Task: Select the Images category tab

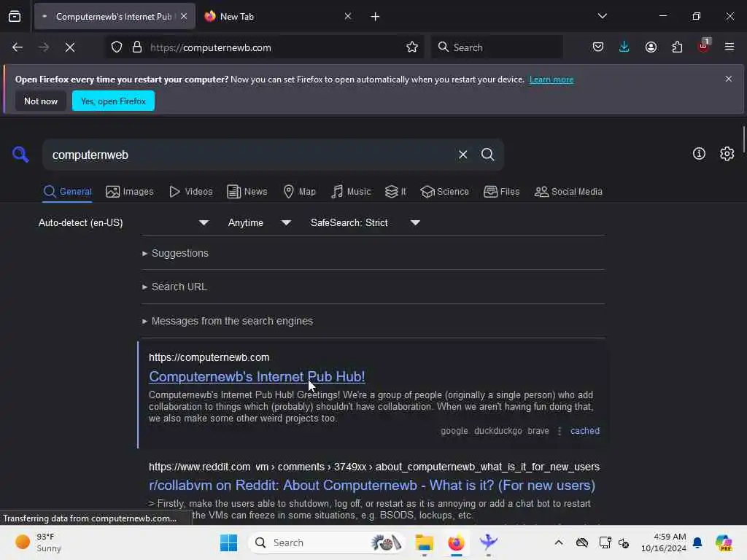Action: [x=130, y=192]
